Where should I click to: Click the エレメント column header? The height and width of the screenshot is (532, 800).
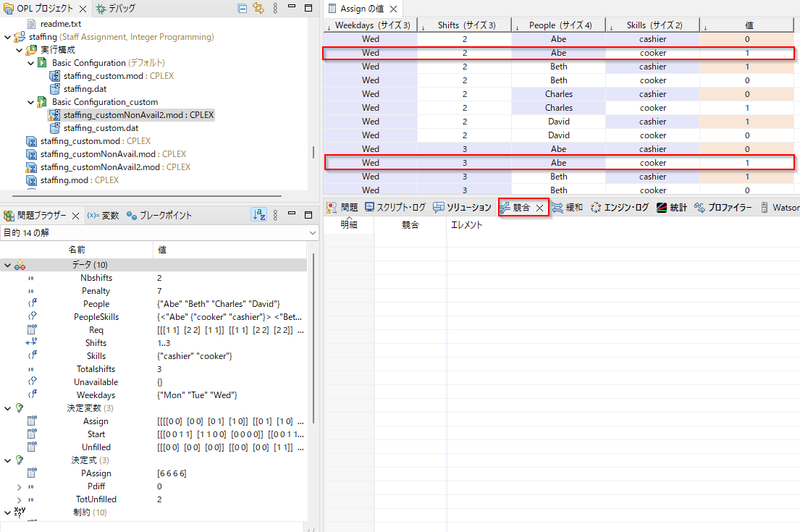coord(623,225)
